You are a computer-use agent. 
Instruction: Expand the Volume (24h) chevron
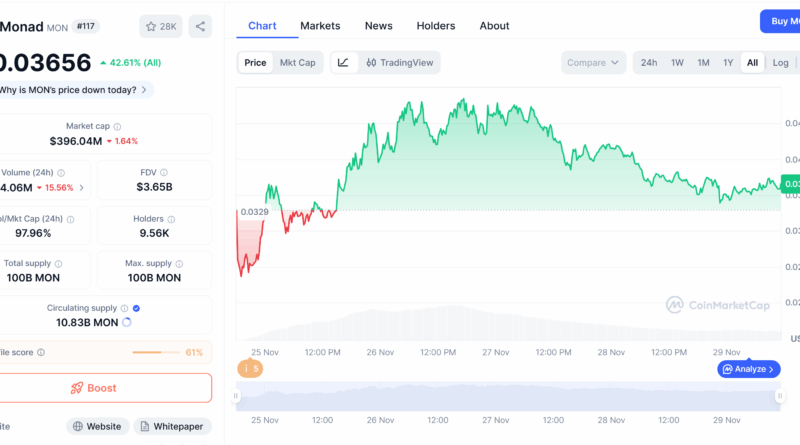click(82, 187)
